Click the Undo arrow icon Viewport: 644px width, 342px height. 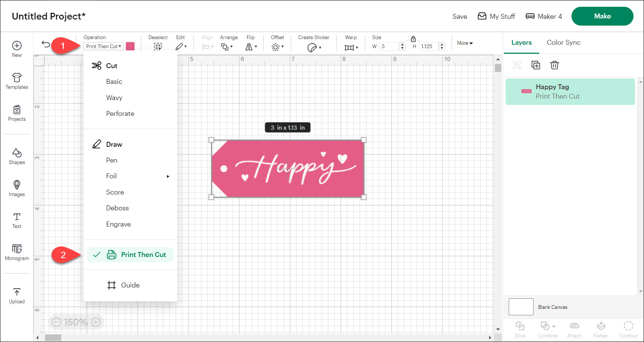tap(45, 44)
